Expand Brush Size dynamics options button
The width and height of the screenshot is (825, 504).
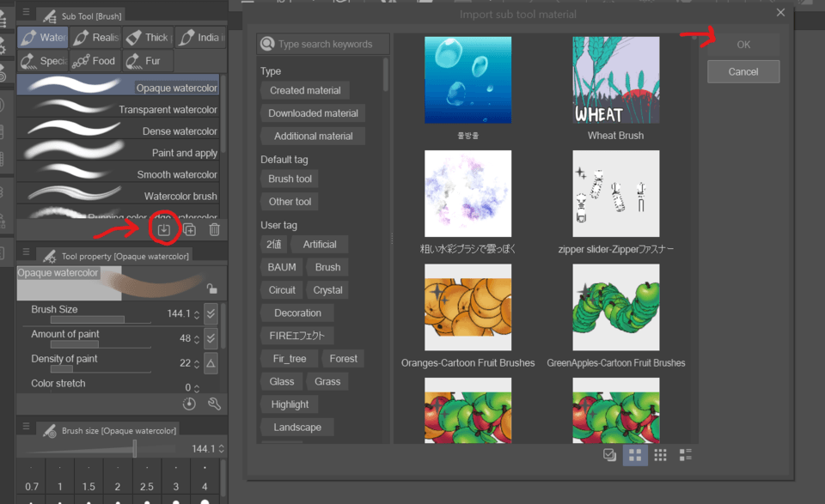coord(211,314)
